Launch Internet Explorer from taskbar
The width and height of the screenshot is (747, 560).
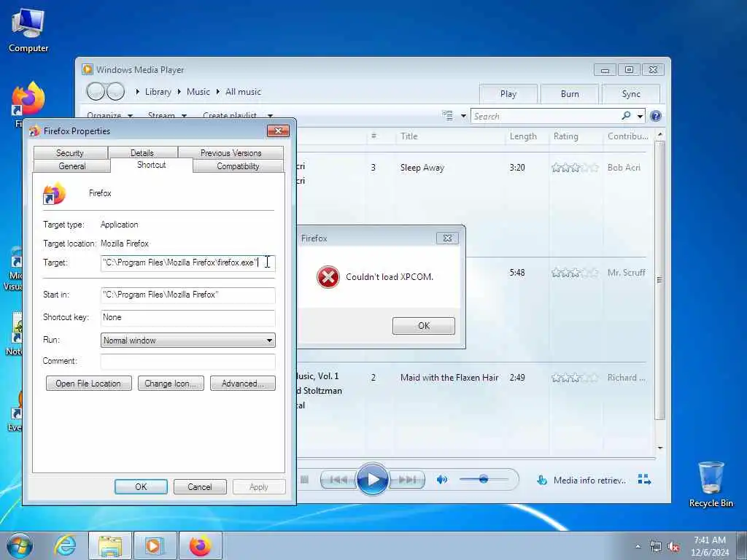tap(65, 545)
